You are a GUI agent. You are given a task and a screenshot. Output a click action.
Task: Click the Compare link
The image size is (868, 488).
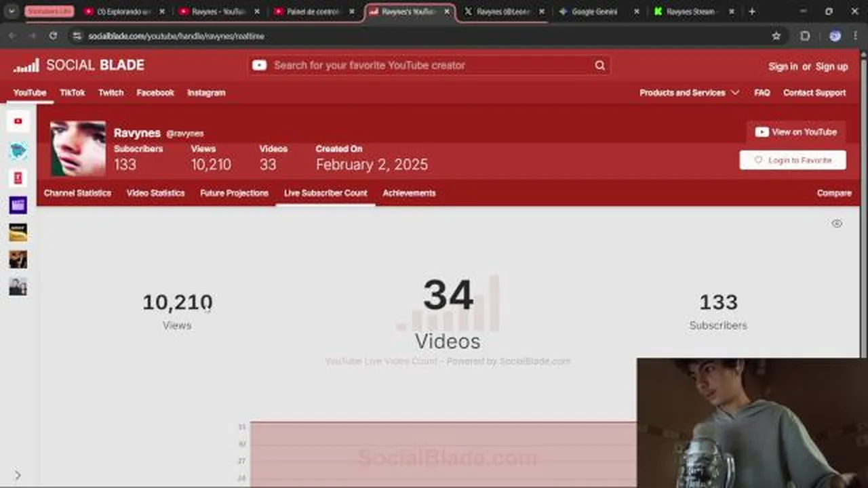[x=834, y=193]
